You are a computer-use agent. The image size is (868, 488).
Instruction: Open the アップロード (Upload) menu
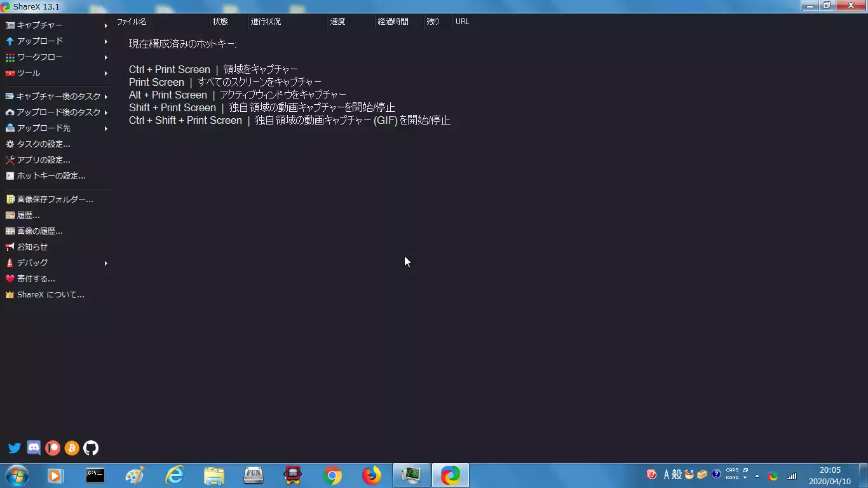[x=57, y=41]
